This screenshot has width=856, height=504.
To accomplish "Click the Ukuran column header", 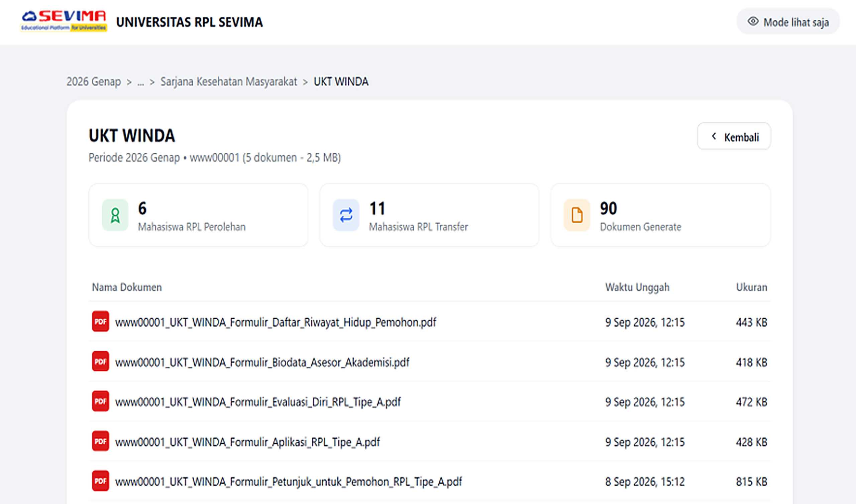I will 751,287.
